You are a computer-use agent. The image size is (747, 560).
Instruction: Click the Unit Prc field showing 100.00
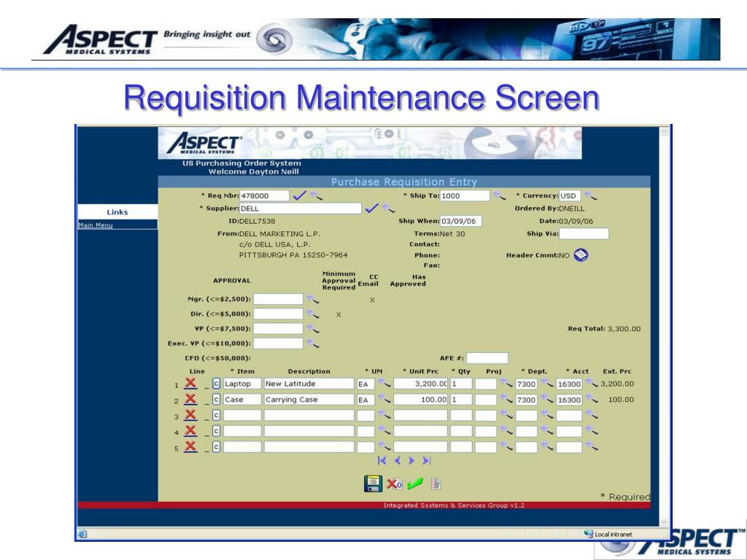click(421, 400)
